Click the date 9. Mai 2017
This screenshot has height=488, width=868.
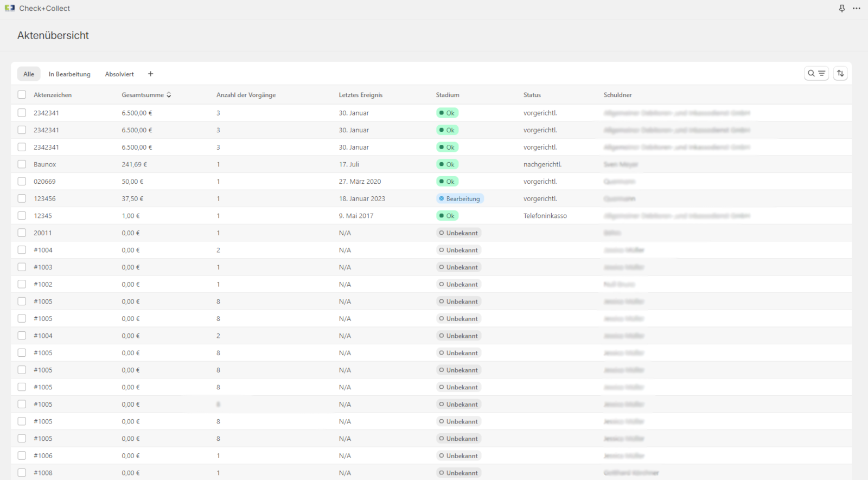pyautogui.click(x=356, y=216)
